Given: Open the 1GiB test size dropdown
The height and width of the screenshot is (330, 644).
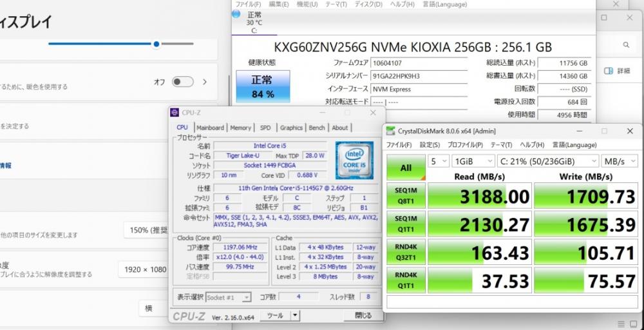Looking at the screenshot, I should (473, 161).
